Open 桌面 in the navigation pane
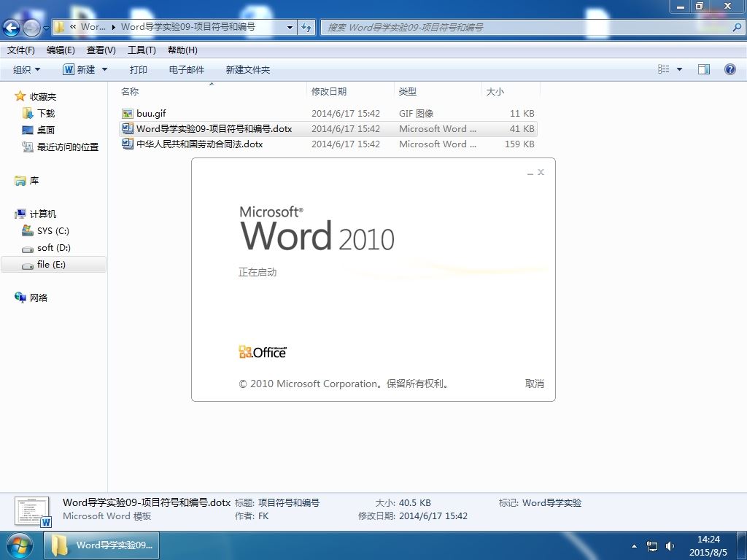The image size is (747, 560). point(46,130)
